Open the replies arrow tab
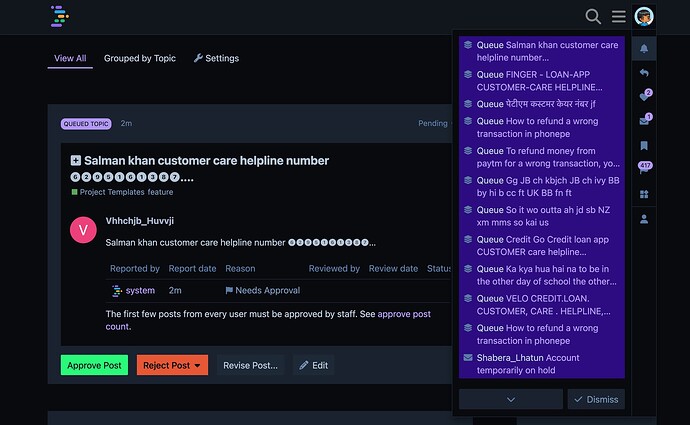690x425 pixels. click(x=644, y=73)
